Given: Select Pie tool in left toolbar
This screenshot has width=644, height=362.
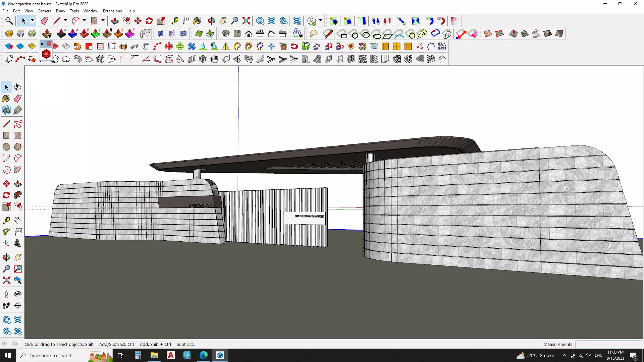Looking at the screenshot, I should tap(18, 170).
